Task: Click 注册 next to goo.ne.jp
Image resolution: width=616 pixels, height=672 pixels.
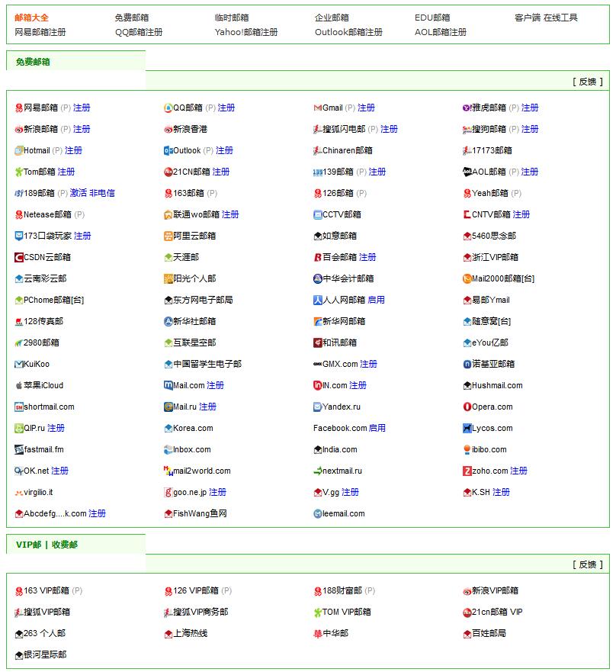Action: [x=217, y=493]
